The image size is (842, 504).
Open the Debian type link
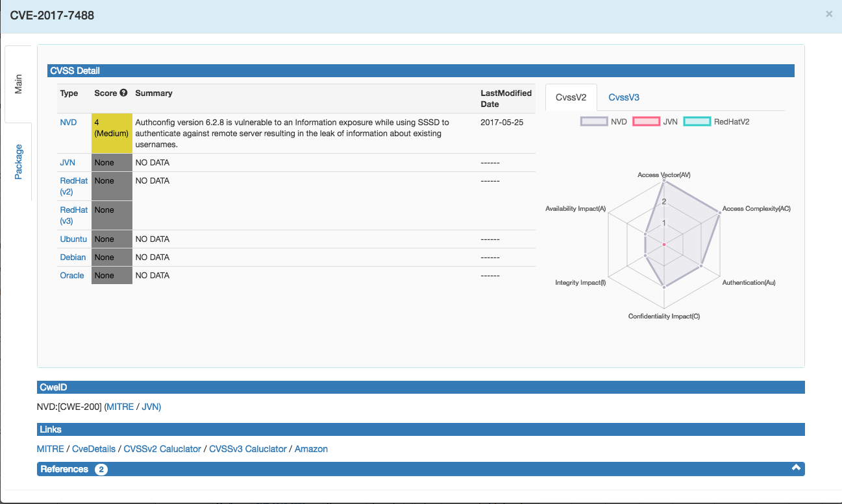(x=73, y=258)
